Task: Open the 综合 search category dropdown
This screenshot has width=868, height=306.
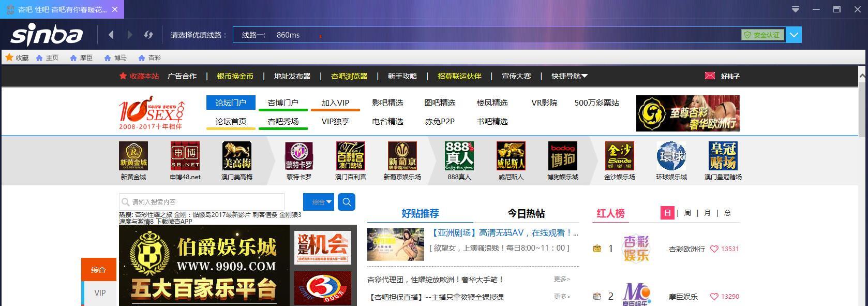Action: [x=319, y=202]
